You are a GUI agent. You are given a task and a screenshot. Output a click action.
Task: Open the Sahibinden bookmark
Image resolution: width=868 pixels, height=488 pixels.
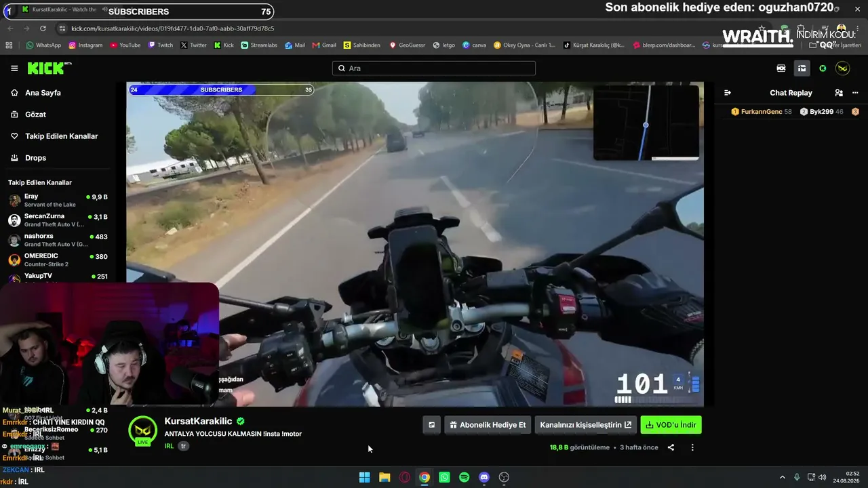point(361,45)
